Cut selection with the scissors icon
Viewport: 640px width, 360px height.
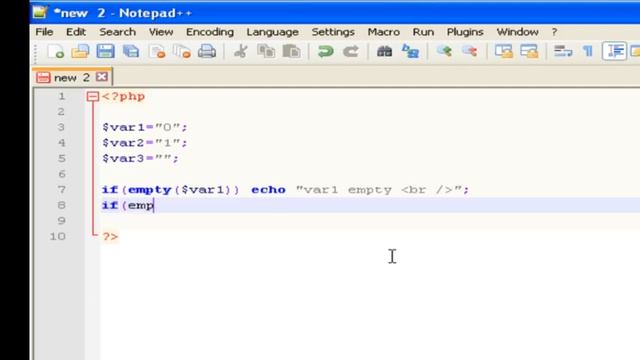[241, 51]
